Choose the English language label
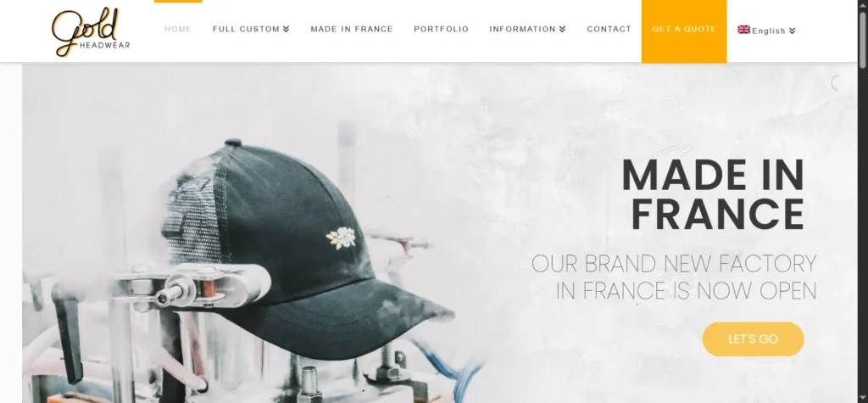This screenshot has width=868, height=403. click(769, 31)
